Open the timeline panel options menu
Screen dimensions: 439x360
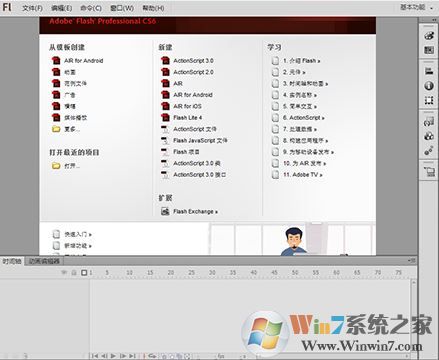(x=412, y=260)
